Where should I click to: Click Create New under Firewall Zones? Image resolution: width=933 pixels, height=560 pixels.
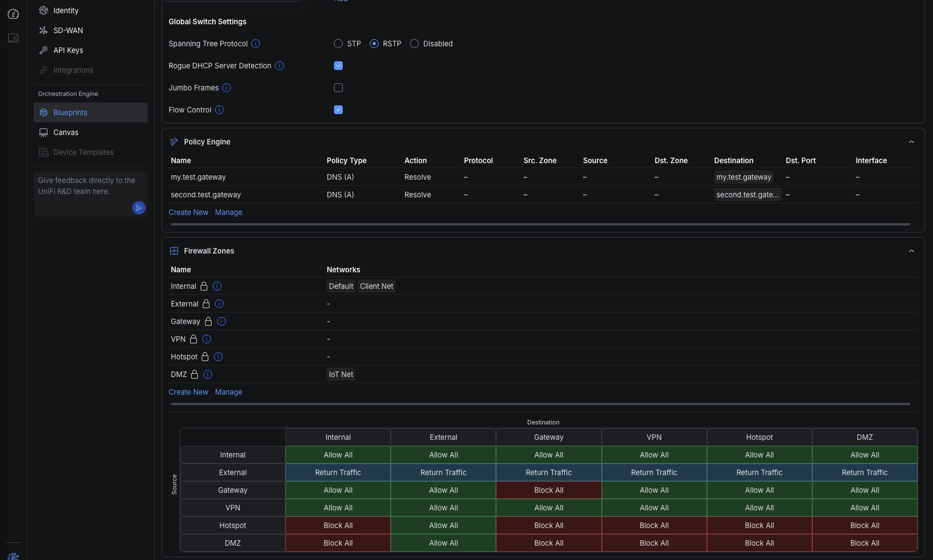pos(188,392)
